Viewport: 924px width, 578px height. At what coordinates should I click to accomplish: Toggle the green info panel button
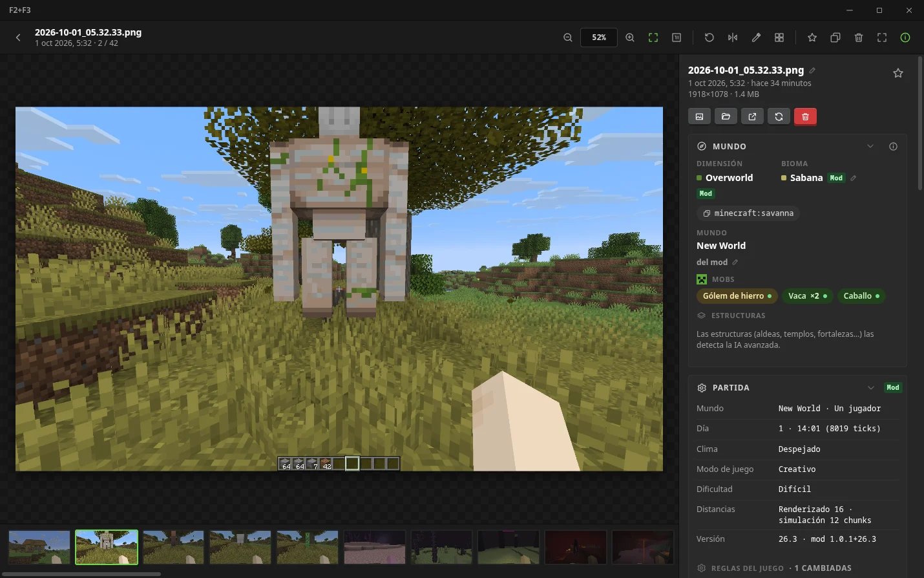(x=905, y=37)
